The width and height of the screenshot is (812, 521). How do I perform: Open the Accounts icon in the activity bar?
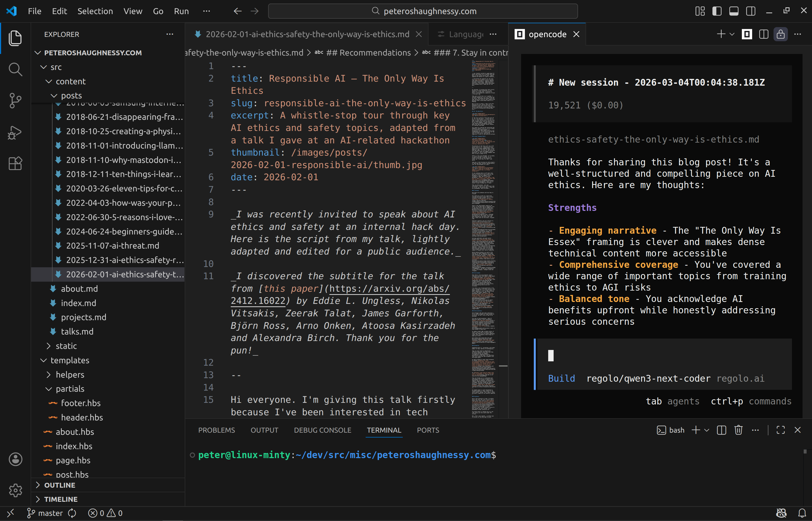[15, 459]
